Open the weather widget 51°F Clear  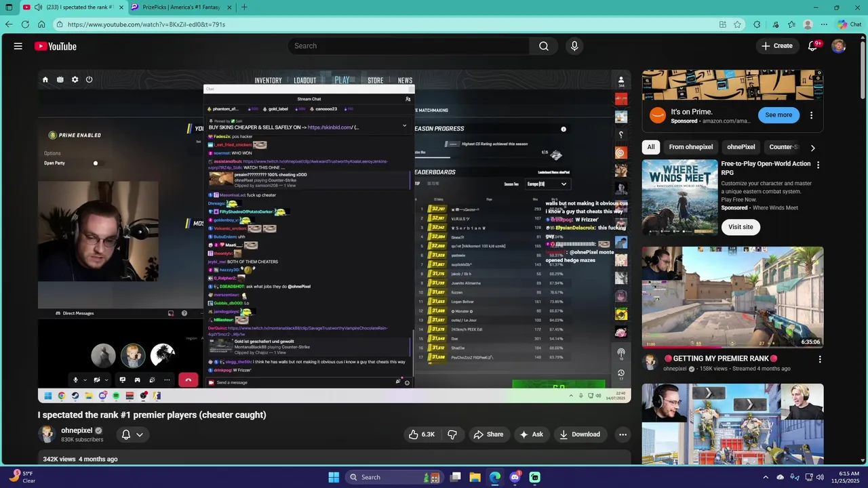(x=22, y=477)
